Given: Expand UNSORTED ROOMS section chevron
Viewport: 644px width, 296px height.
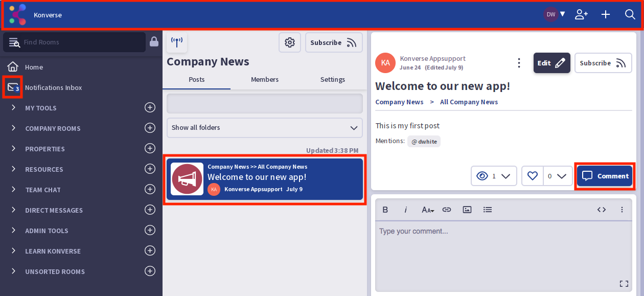Looking at the screenshot, I should pyautogui.click(x=13, y=271).
